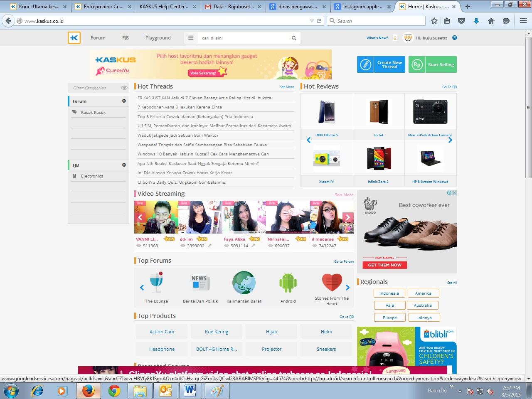This screenshot has height=399, width=532.
Task: Open the Action Cam product button
Action: (x=162, y=332)
